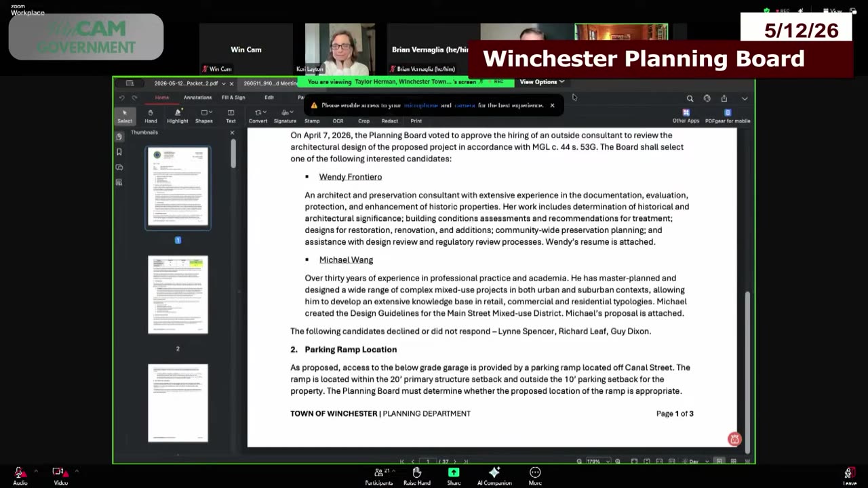Switch to the Edit ribbon tab
Image resolution: width=868 pixels, height=488 pixels.
point(269,98)
